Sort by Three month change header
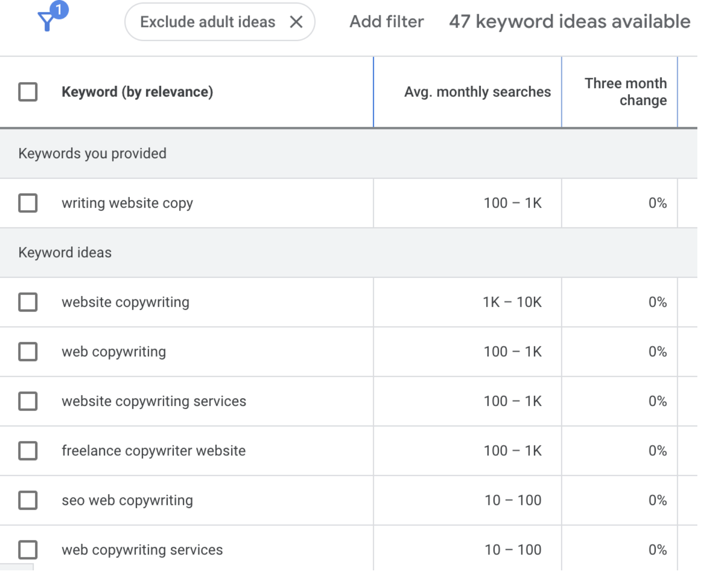 (626, 92)
